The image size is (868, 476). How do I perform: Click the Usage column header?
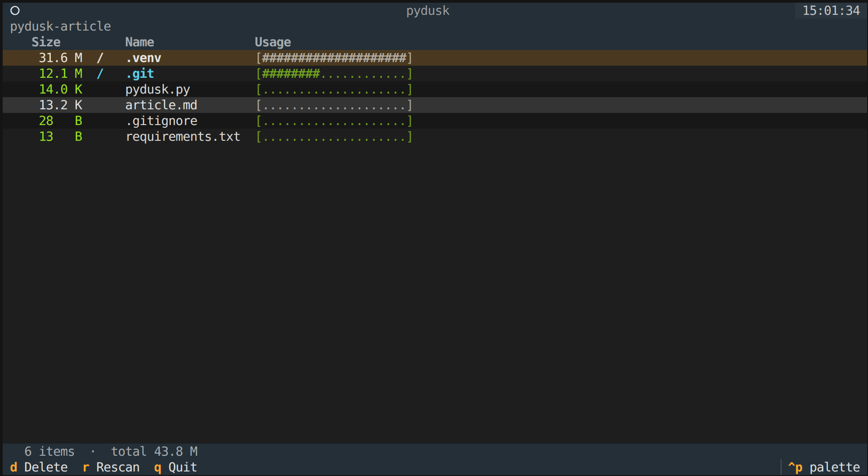272,41
